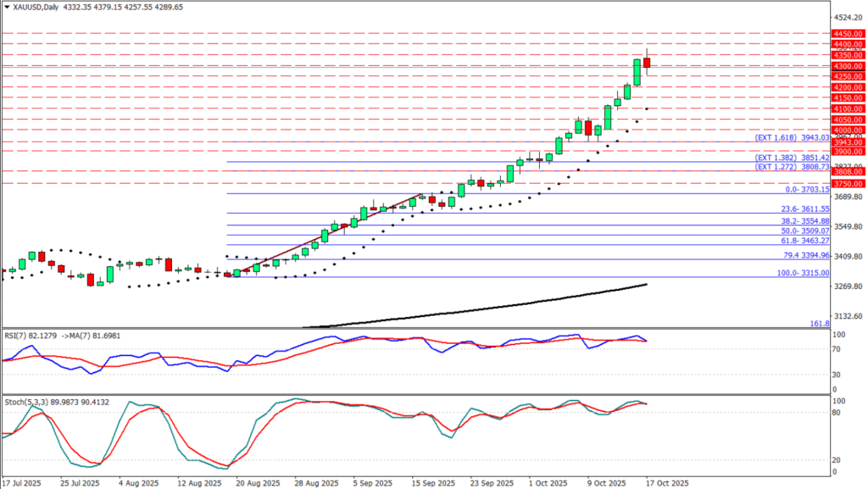Click the 4300.00 price label on axis
Screen dimensions: 868x489
(x=846, y=66)
